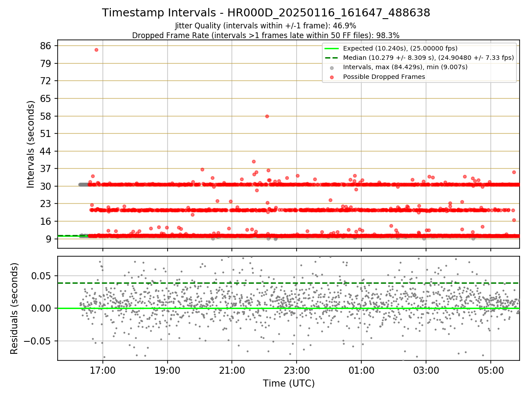Click the legend entry 'Possible Dropped Frames'

click(x=384, y=77)
